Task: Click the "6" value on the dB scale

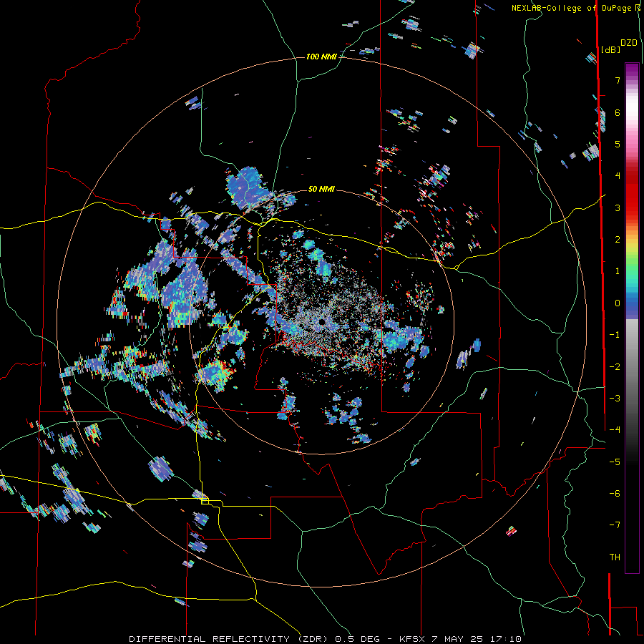Action: pos(617,112)
